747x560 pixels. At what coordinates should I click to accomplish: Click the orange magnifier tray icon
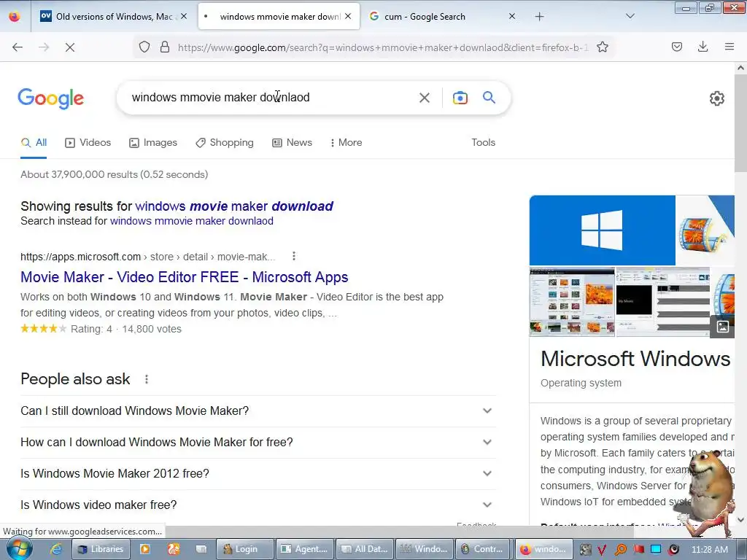point(620,550)
